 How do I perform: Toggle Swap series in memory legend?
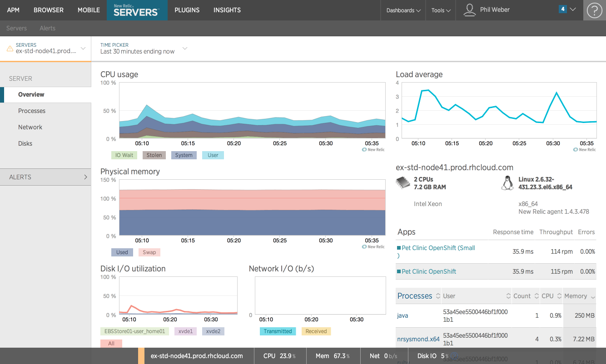pyautogui.click(x=149, y=252)
